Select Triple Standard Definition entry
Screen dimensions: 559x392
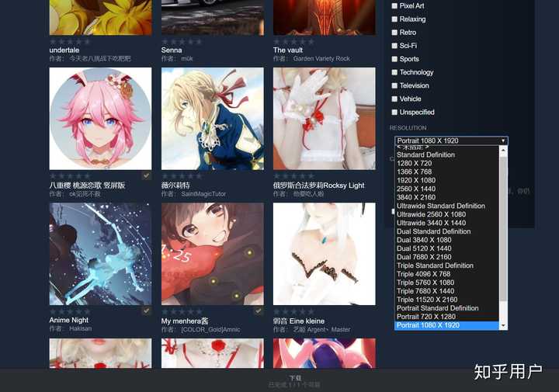click(446, 265)
